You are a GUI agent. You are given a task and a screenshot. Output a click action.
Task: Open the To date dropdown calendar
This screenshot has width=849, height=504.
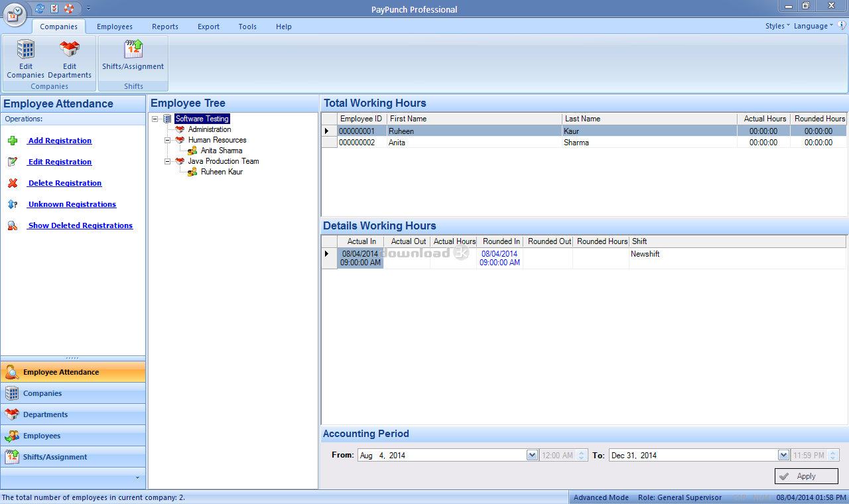[x=783, y=455]
